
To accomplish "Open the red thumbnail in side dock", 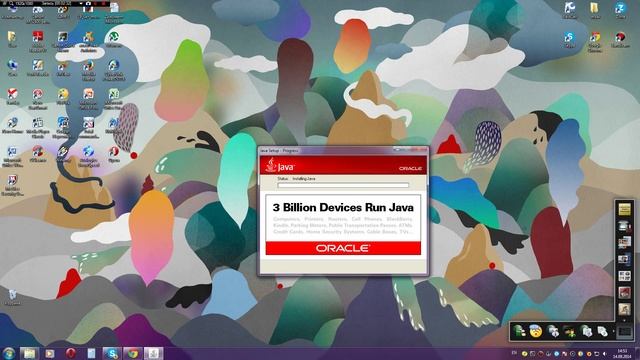I will click(624, 292).
